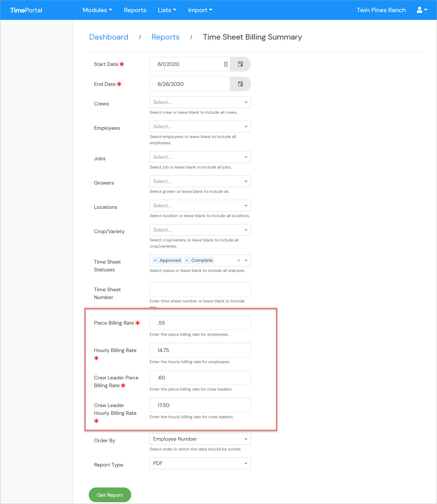This screenshot has width=437, height=504.
Task: Open the Report Type PDF dropdown
Action: (x=200, y=463)
